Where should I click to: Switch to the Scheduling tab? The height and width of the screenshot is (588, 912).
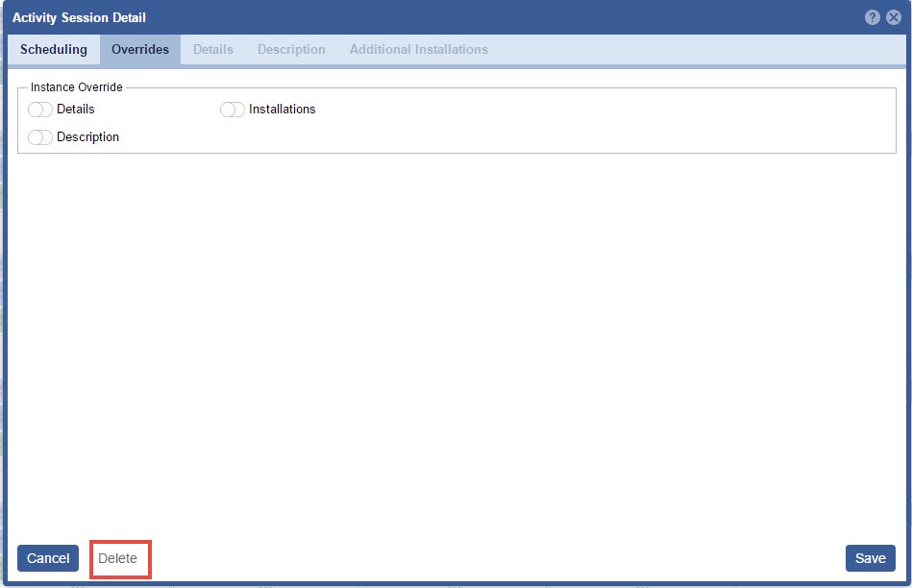[54, 50]
